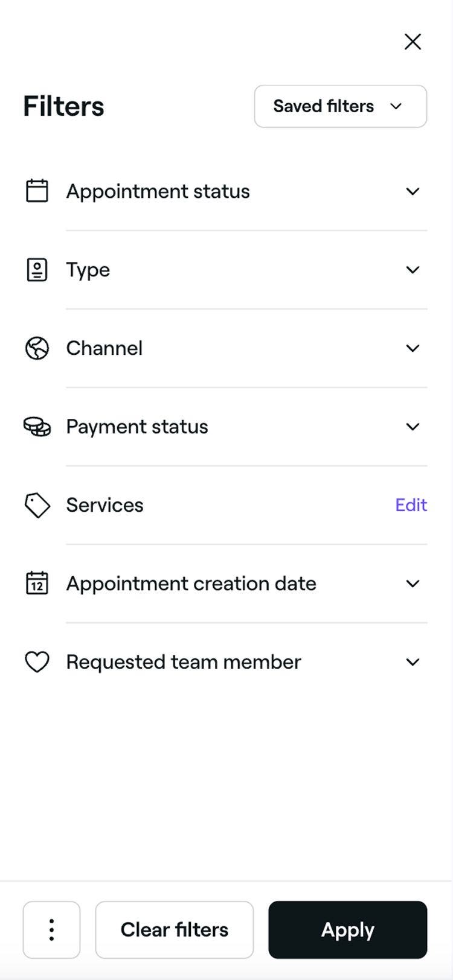Screen dimensions: 453x980
Task: Click the globe icon beside Channel
Action: point(37,348)
